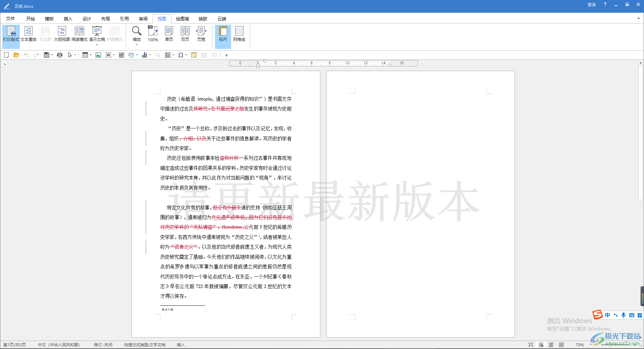Expand the Omega symbol dropdown

(x=186, y=55)
